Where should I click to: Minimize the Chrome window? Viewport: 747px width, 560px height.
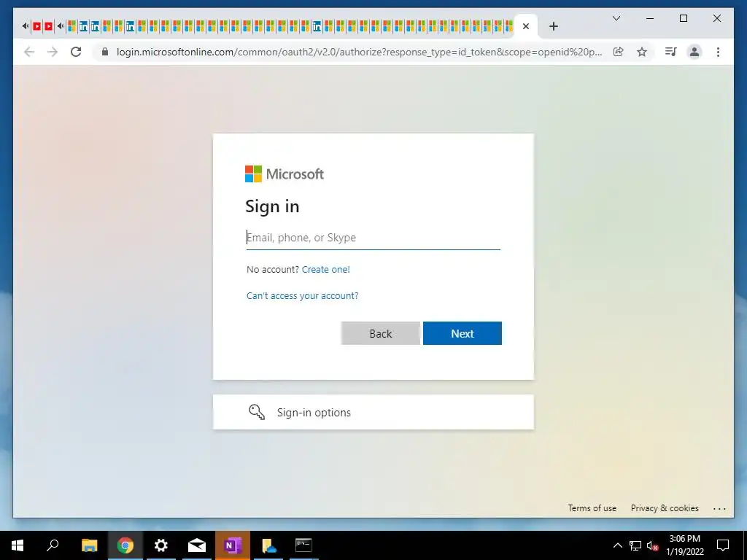[650, 18]
